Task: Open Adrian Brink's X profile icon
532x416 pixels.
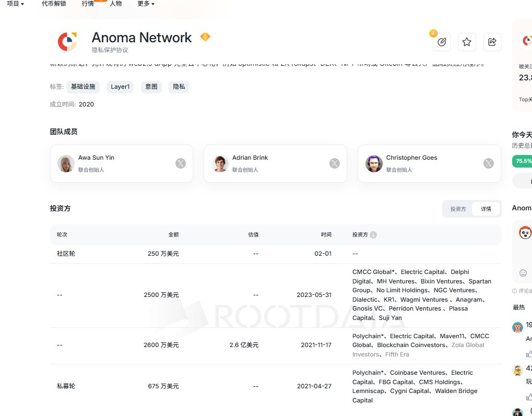Action: [x=335, y=163]
